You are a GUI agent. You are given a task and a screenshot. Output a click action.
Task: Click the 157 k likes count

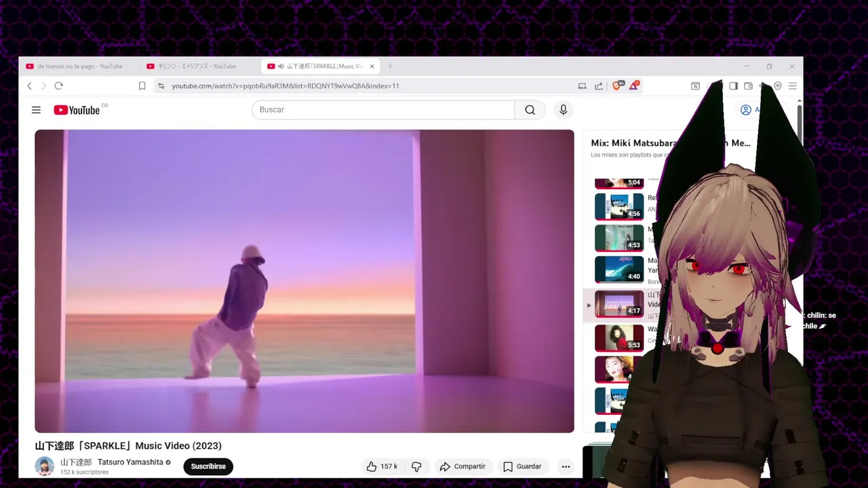[x=389, y=466]
